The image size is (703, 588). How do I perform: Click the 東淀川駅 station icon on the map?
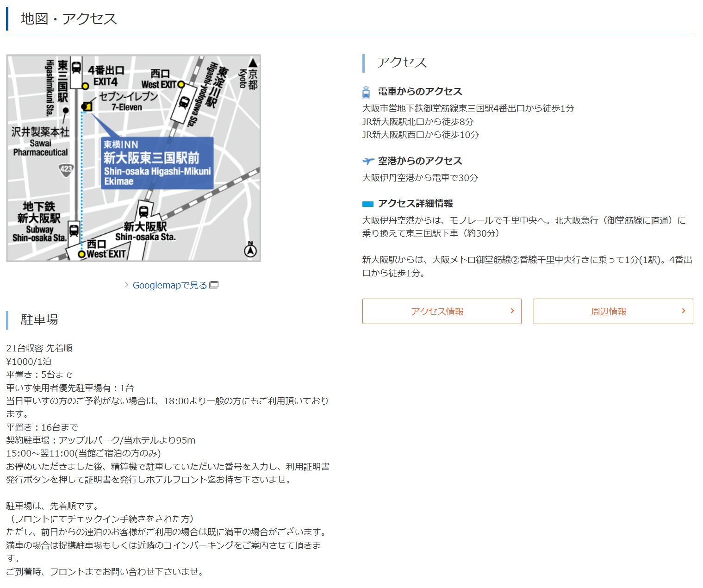click(185, 102)
